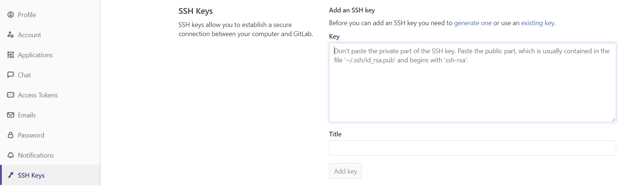Follow the 'generate one' link
This screenshot has width=644, height=186.
click(473, 23)
